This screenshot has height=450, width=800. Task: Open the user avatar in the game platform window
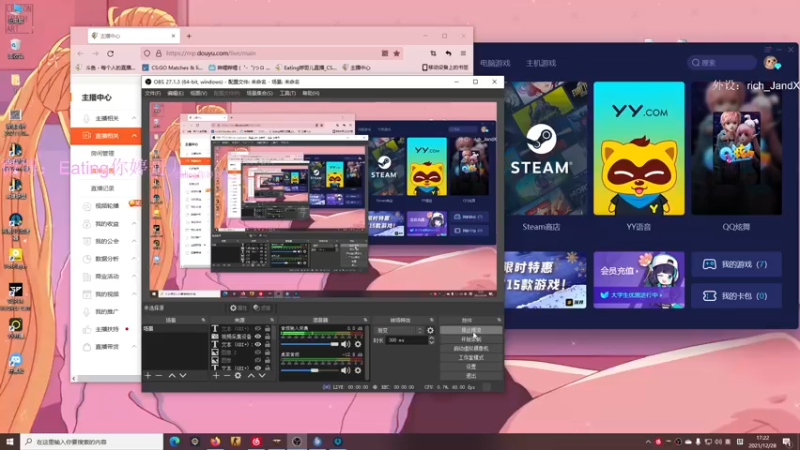click(x=770, y=63)
